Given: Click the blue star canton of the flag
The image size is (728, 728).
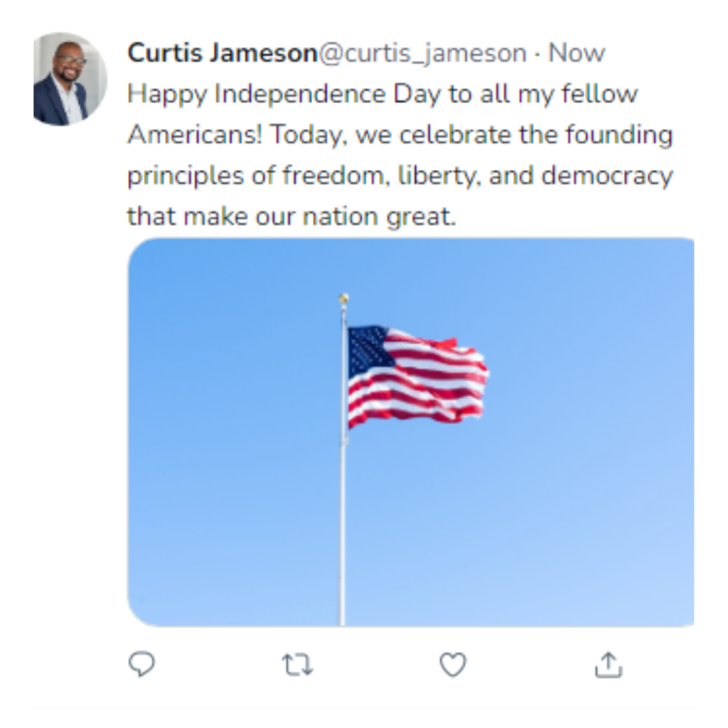Looking at the screenshot, I should (x=368, y=350).
